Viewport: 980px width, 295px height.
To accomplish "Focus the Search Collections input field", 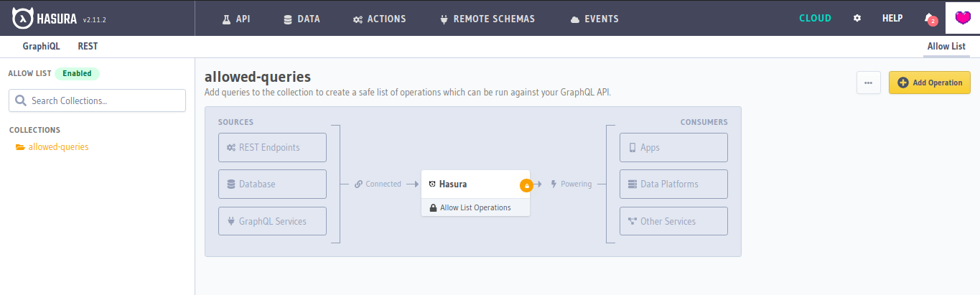I will [x=104, y=100].
